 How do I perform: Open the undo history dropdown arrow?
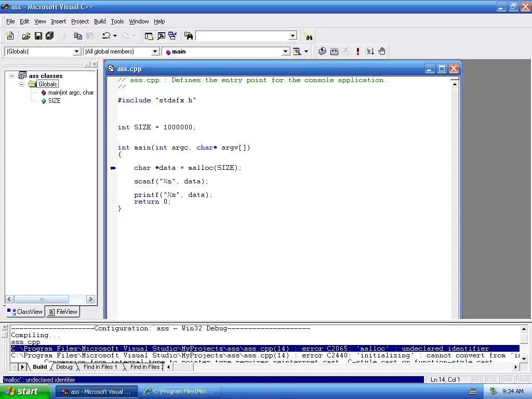coord(115,36)
